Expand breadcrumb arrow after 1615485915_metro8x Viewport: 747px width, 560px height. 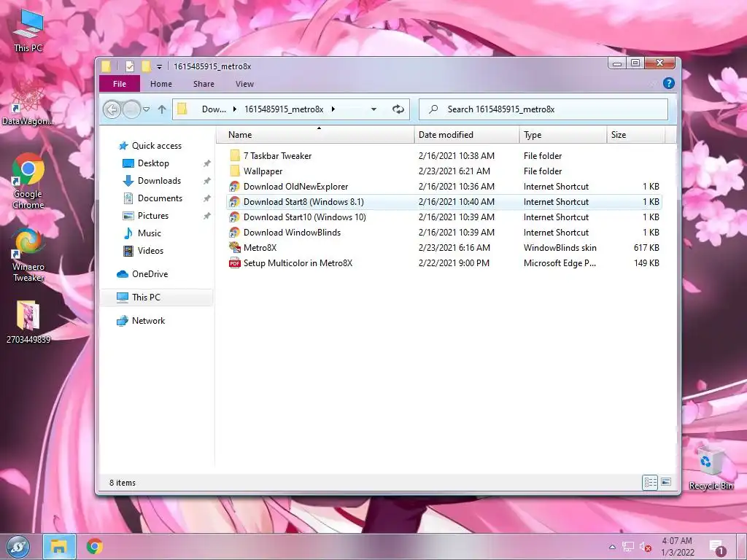[333, 109]
